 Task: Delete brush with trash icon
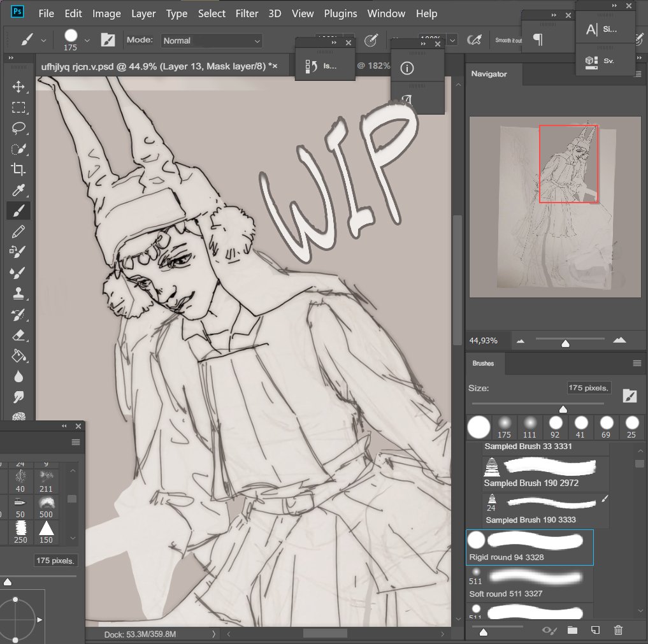pyautogui.click(x=618, y=630)
